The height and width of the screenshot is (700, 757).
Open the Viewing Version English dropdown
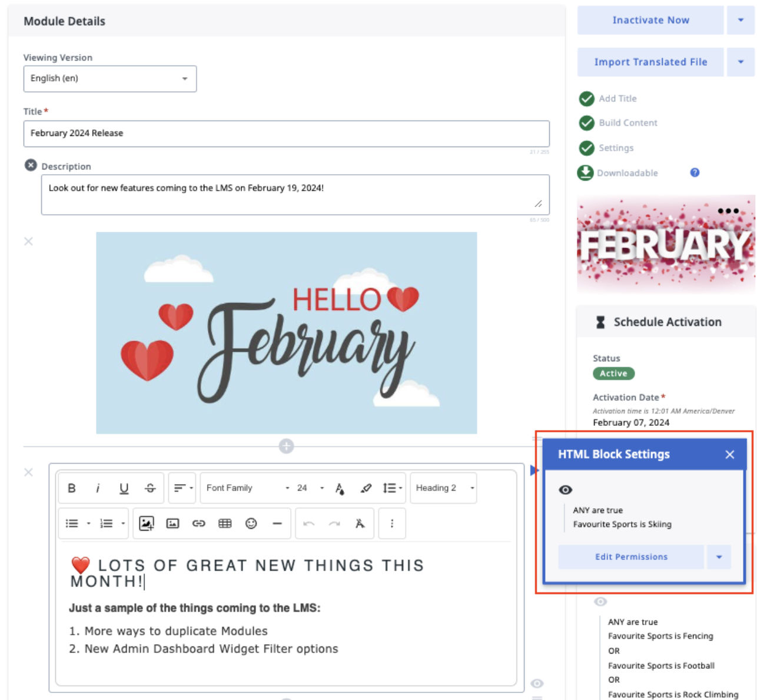click(110, 79)
